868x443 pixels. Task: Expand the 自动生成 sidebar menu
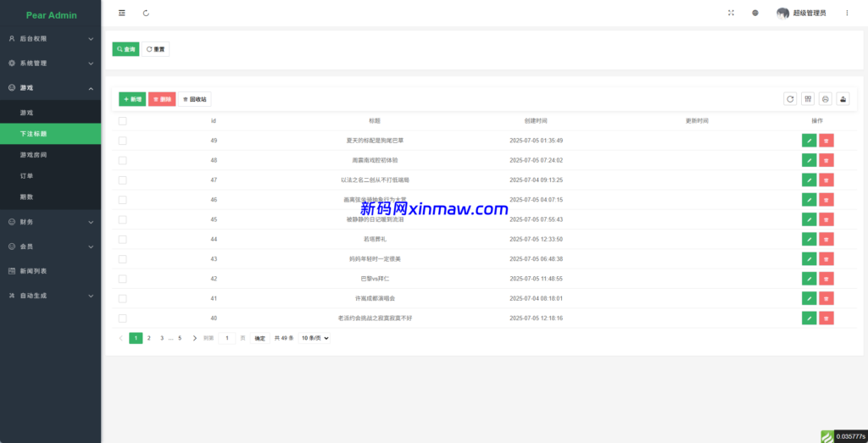(x=50, y=296)
